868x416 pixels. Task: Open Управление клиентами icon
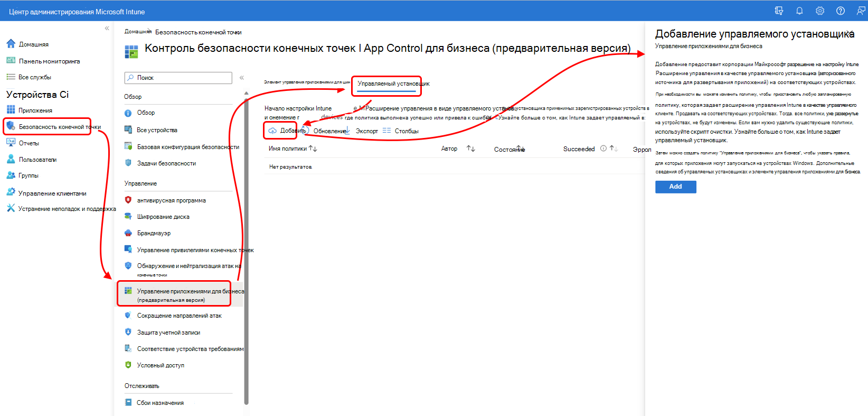[11, 192]
